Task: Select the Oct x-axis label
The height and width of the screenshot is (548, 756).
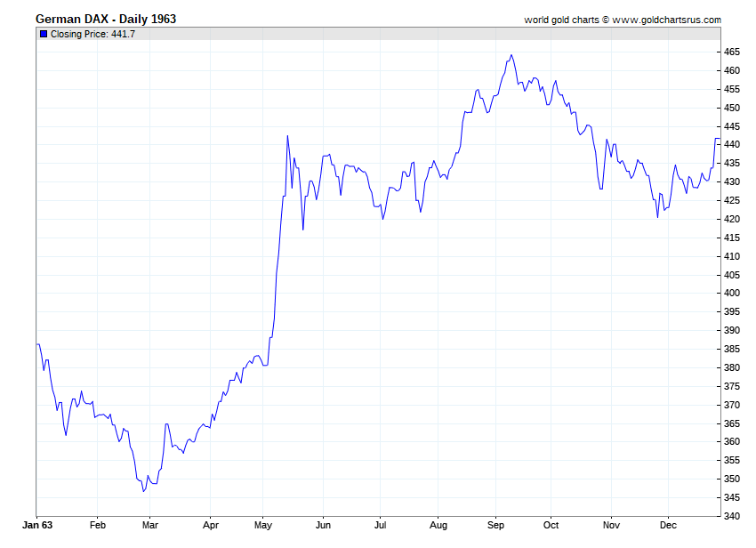Action: click(x=551, y=525)
